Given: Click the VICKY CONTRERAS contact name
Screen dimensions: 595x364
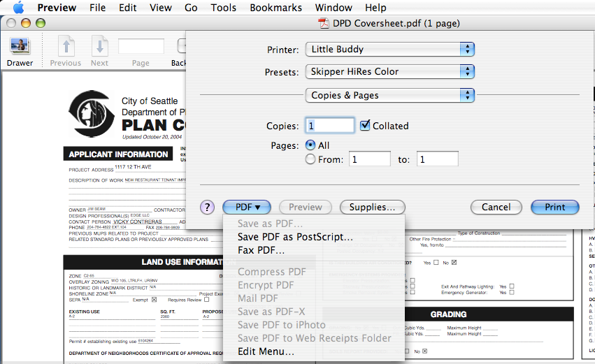Looking at the screenshot, I should [137, 221].
